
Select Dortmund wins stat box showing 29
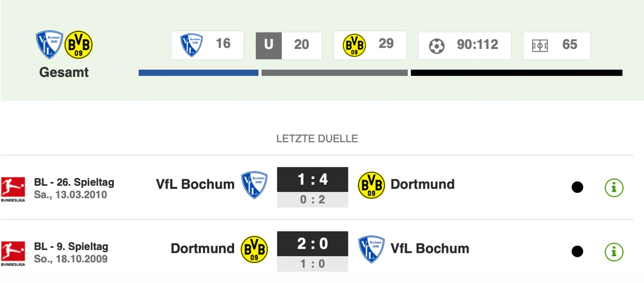pos(370,45)
